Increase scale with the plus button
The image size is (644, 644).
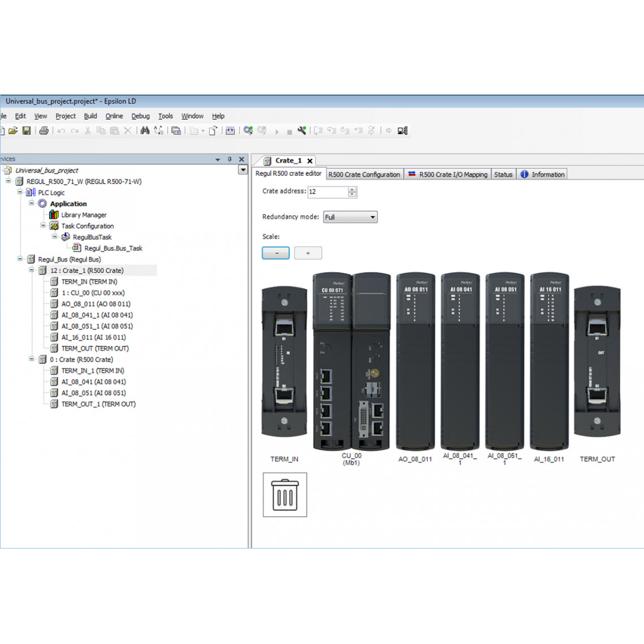tap(308, 253)
